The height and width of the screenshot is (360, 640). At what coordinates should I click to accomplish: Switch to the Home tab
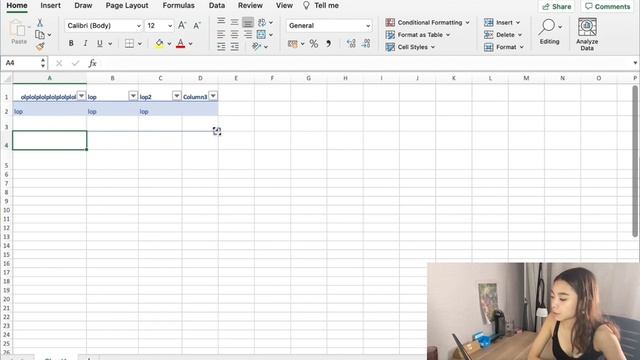17,6
